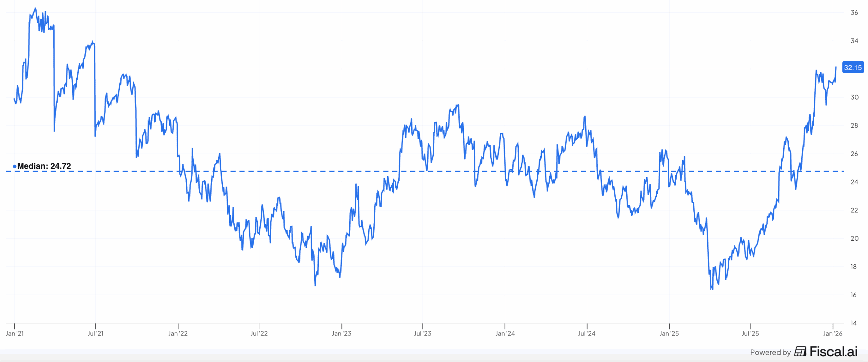868x362 pixels.
Task: Select the Jan '21 x-axis label
Action: [15, 334]
